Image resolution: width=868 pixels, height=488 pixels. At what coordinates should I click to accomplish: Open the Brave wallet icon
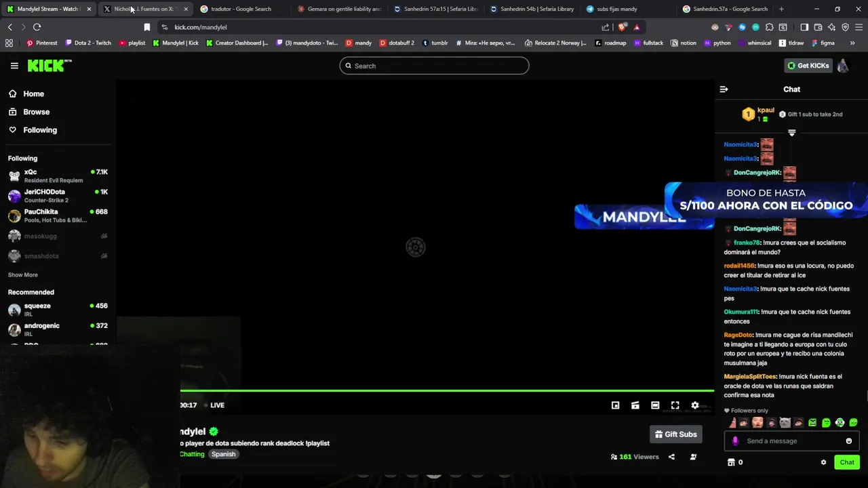click(818, 27)
